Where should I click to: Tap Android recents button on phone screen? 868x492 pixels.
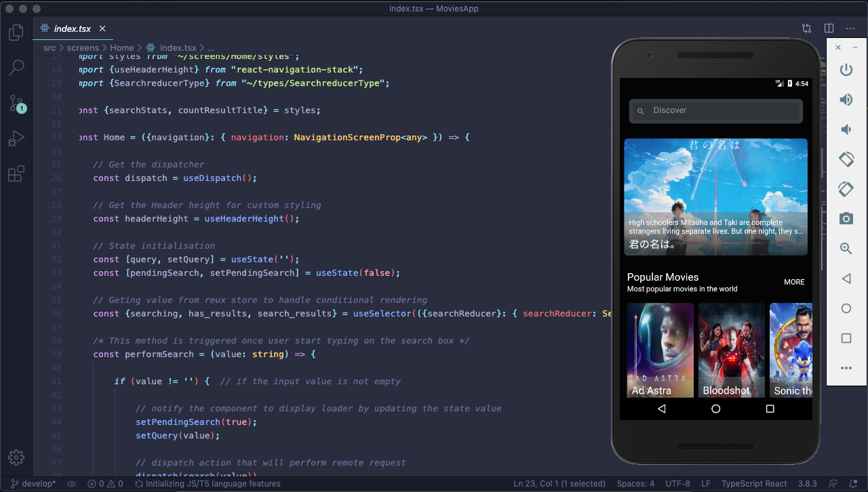(x=770, y=409)
